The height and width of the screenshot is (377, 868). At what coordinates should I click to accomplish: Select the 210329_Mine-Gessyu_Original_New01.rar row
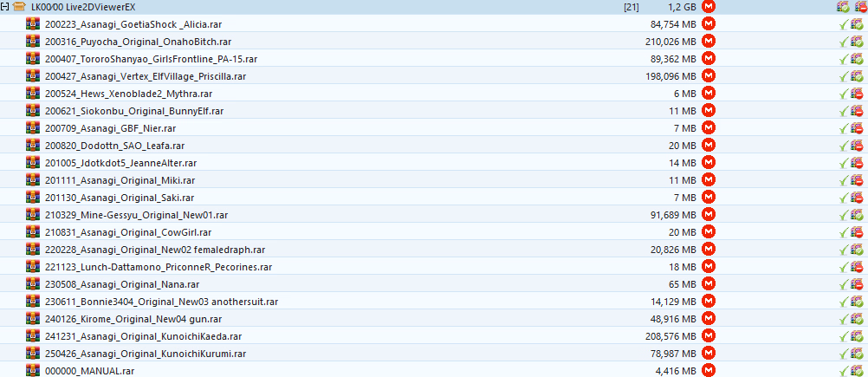136,215
